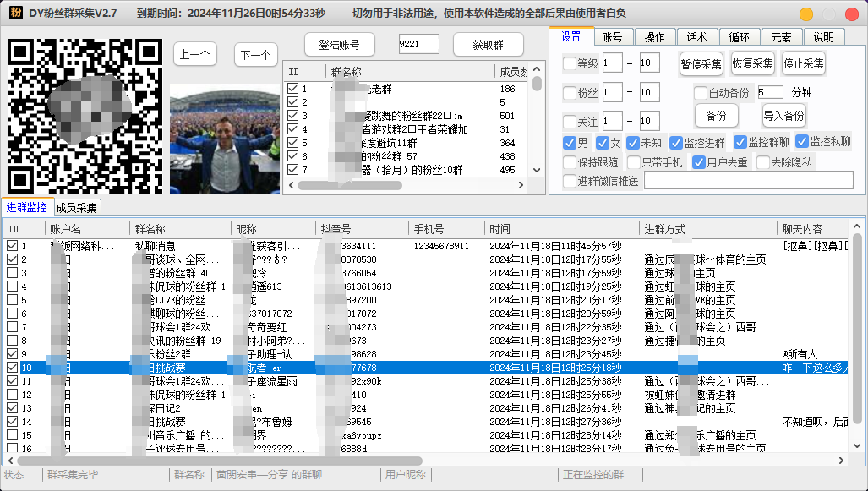
Task: Click the 粉 app logo icon
Action: 15,13
